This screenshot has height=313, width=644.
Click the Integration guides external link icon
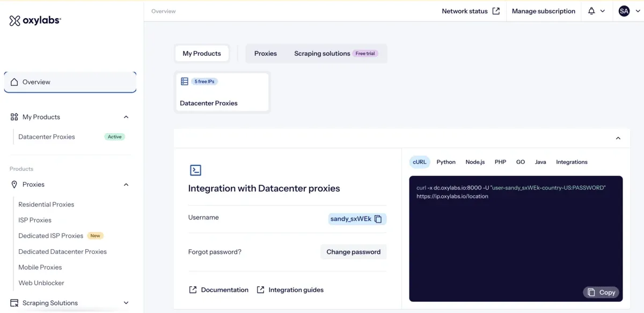(260, 290)
